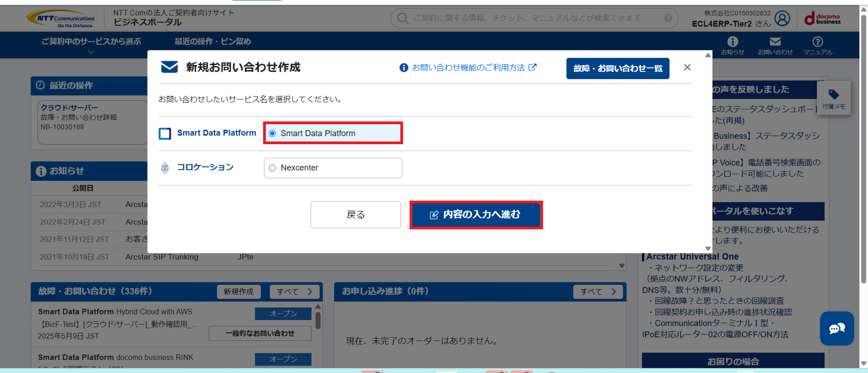Image resolution: width=868 pixels, height=373 pixels.
Task: Click page scrollbar down arrow
Action: (x=863, y=364)
